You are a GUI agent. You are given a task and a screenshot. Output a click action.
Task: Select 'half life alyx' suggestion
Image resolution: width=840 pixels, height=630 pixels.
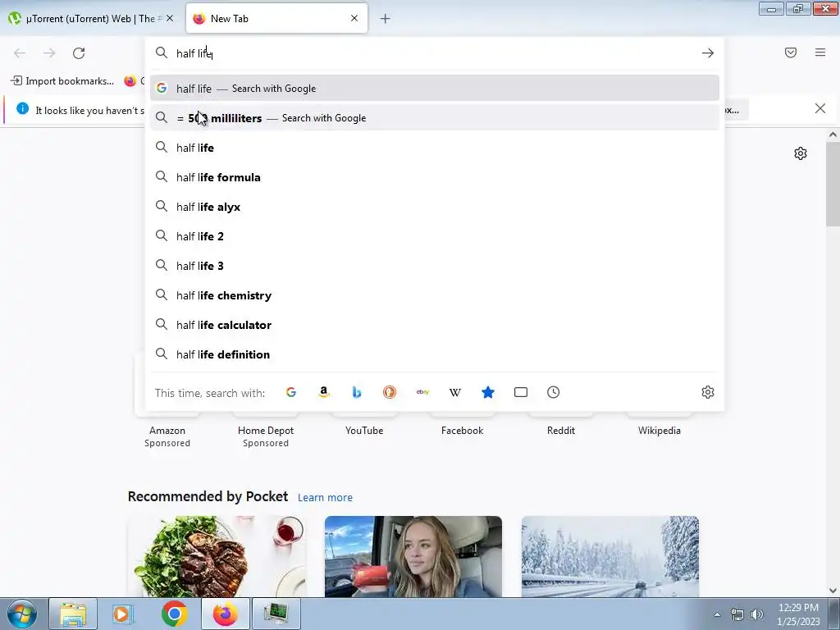tap(435, 207)
